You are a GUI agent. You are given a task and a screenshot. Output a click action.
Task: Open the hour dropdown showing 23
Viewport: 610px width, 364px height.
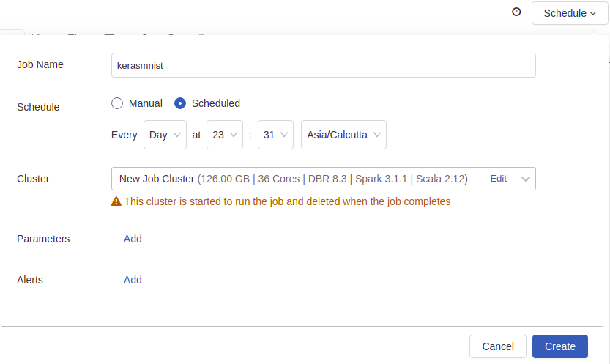coord(225,135)
